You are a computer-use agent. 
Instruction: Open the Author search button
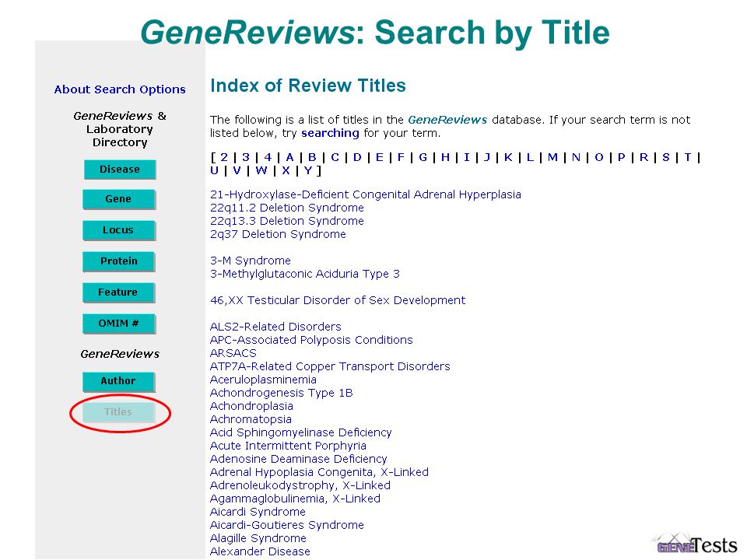(118, 381)
